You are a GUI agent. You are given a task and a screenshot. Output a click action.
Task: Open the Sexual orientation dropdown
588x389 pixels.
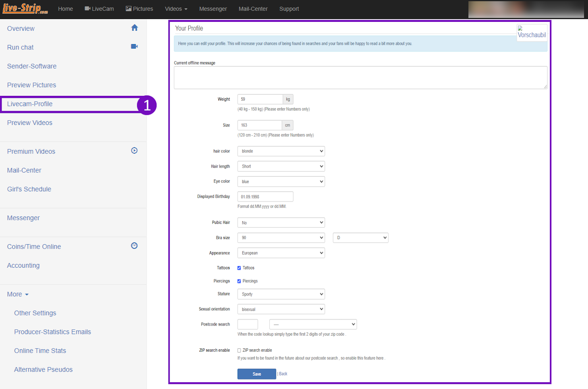pyautogui.click(x=281, y=309)
